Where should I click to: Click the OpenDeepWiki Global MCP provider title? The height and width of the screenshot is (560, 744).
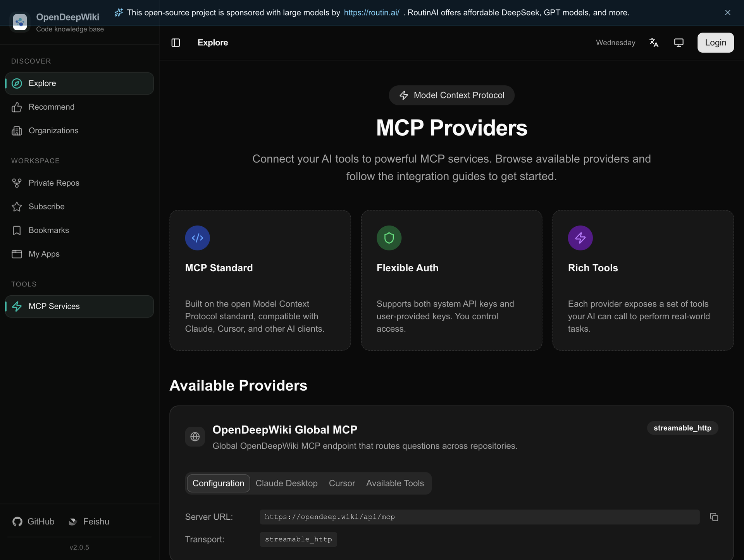[285, 430]
